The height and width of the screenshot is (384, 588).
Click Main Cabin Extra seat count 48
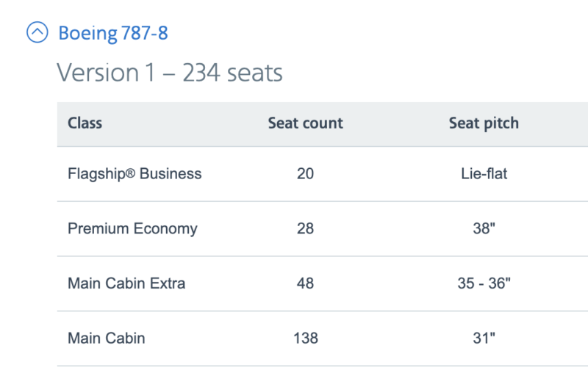click(305, 283)
